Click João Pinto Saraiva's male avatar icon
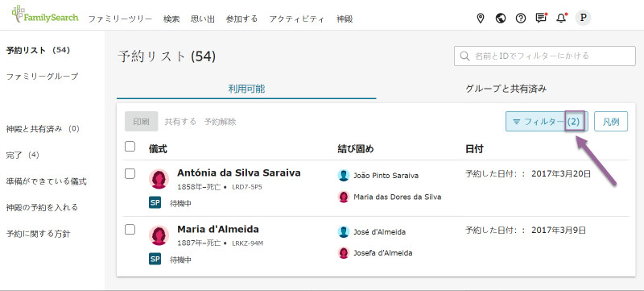Screen dimensions: 644x291 (x=344, y=176)
